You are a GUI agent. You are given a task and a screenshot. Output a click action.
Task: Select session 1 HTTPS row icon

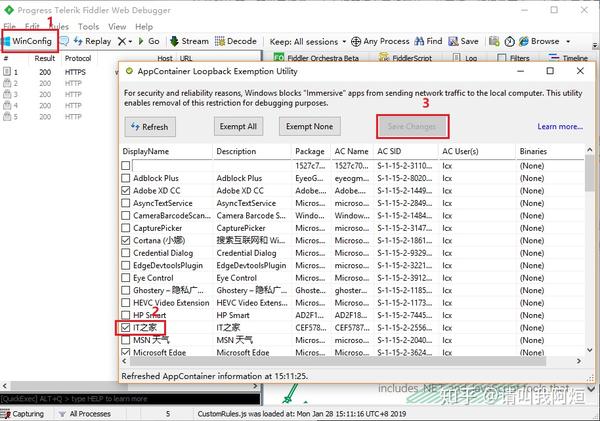[7, 72]
